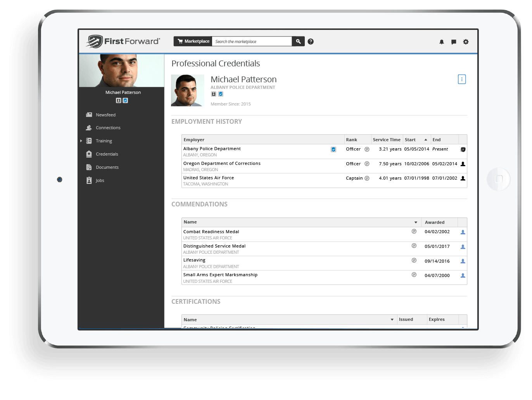Click the Service Time column header
This screenshot has height=400, width=532.
pos(387,140)
